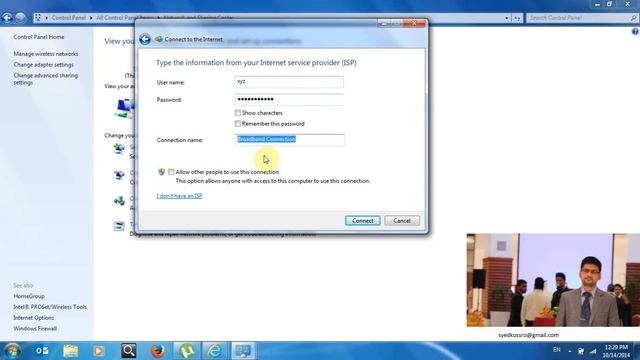Open HomeGroup link in See also
Screen dimensions: 640x360
29,296
